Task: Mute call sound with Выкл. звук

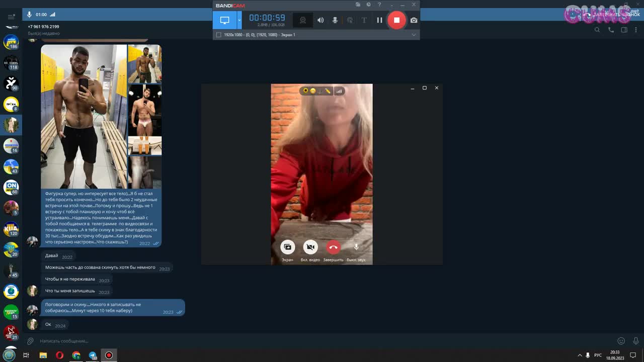Action: pyautogui.click(x=356, y=247)
